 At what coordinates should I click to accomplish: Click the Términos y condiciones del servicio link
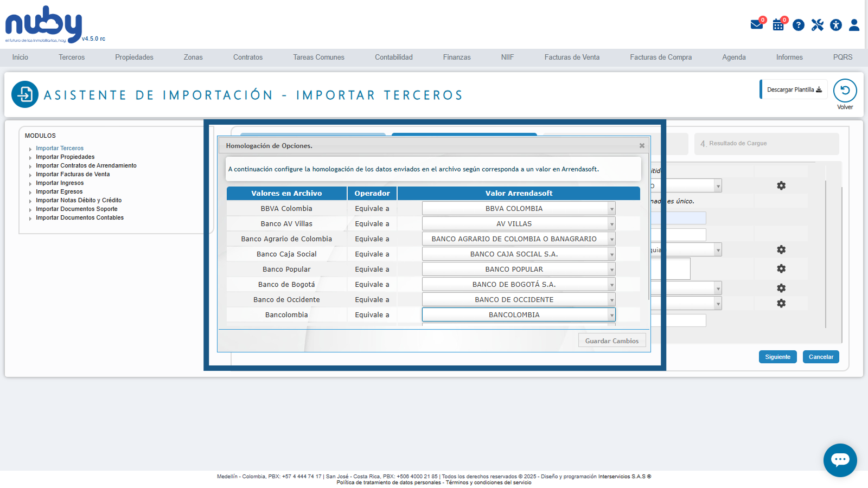pyautogui.click(x=489, y=483)
